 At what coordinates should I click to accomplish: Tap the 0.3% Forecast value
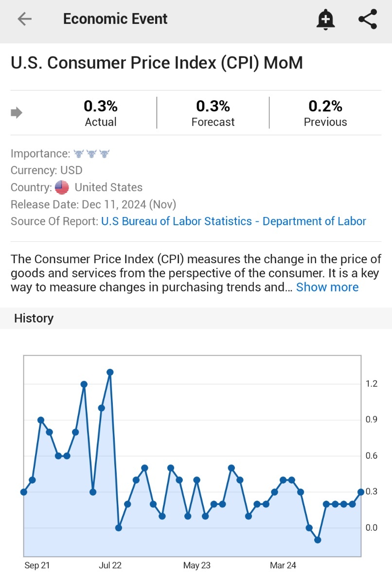(213, 106)
